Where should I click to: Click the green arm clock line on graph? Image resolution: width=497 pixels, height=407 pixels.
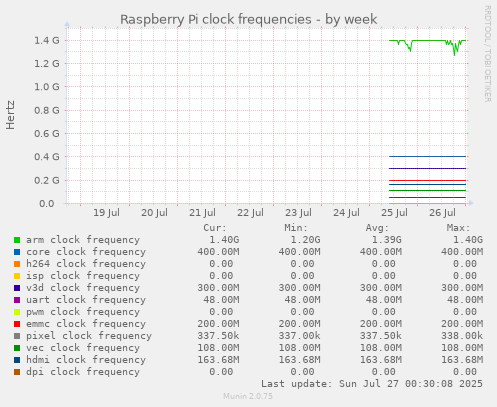point(428,40)
